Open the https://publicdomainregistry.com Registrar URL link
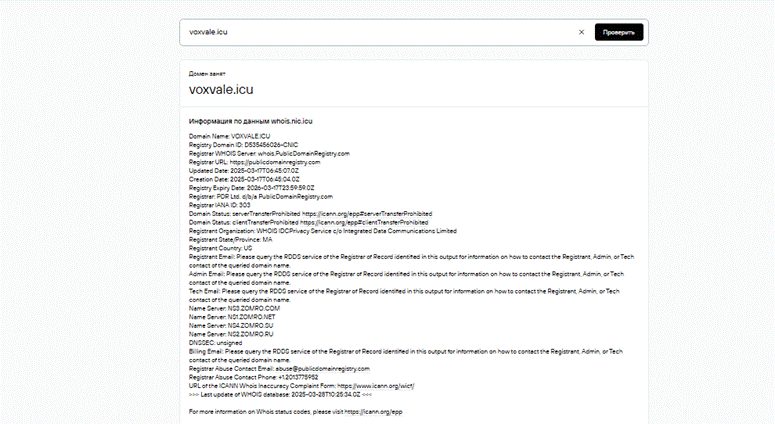The image size is (775, 424). pos(275,162)
